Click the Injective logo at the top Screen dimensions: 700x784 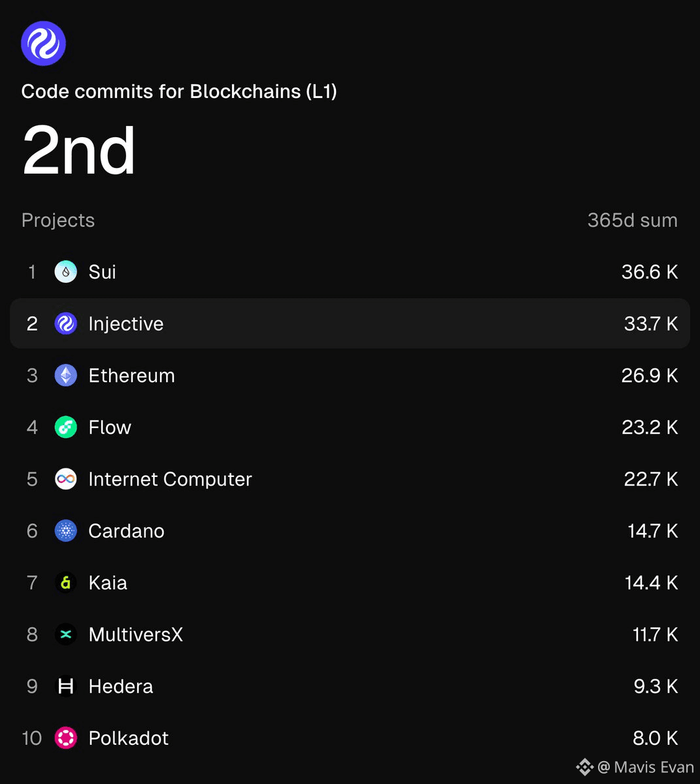point(43,43)
